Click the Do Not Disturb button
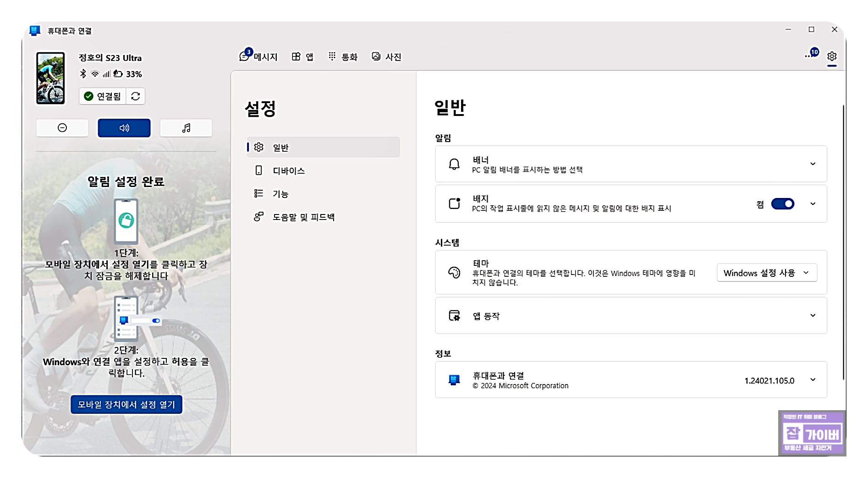868x478 pixels. coord(62,128)
